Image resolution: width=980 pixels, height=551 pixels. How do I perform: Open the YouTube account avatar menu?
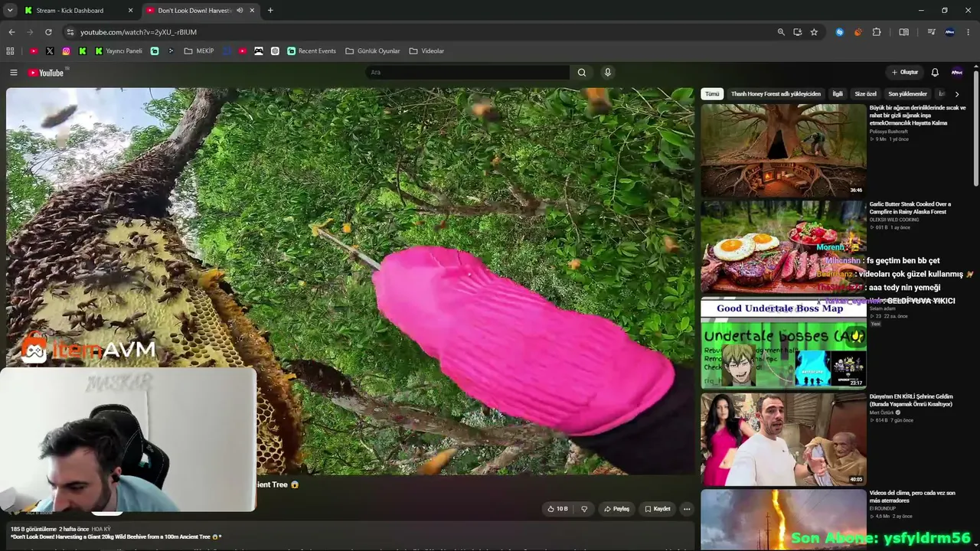pyautogui.click(x=957, y=73)
